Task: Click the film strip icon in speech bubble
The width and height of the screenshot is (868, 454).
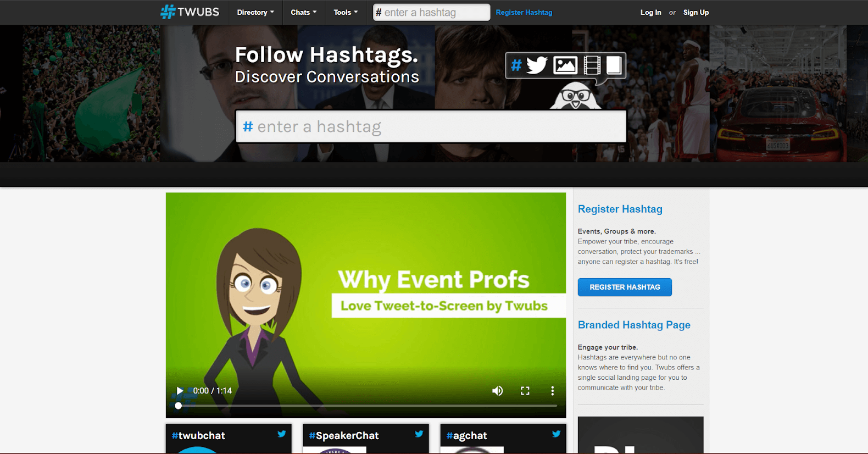Action: pyautogui.click(x=592, y=65)
